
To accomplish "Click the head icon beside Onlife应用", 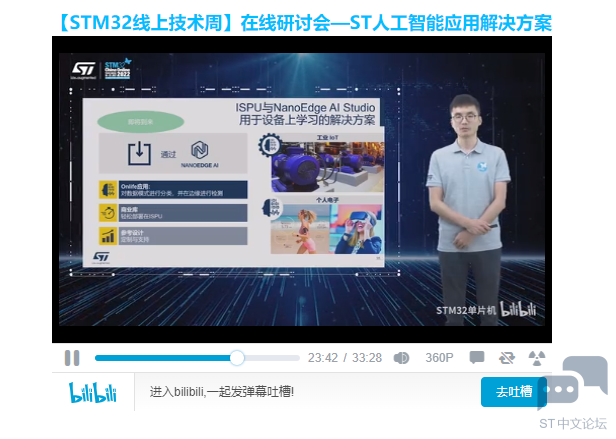I will [x=108, y=190].
